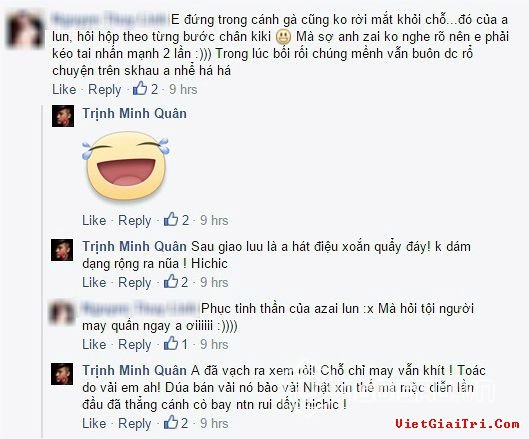
Task: Like the laughing sticker reply
Action: pyautogui.click(x=94, y=220)
